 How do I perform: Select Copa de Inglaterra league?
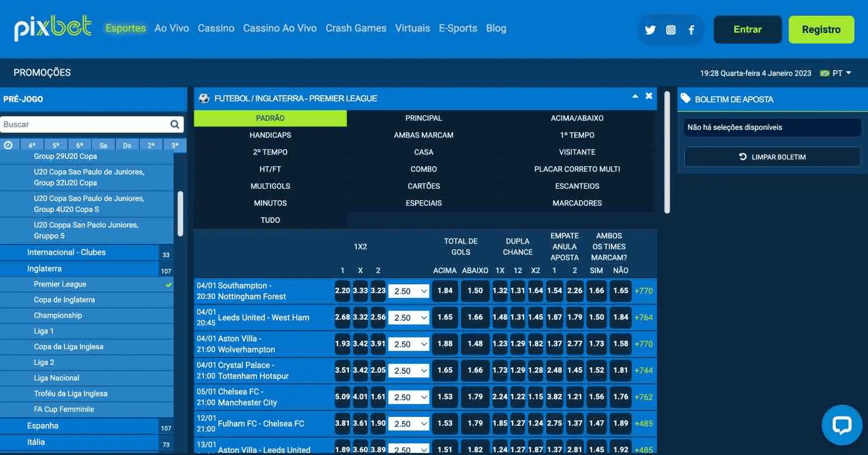tap(87, 300)
